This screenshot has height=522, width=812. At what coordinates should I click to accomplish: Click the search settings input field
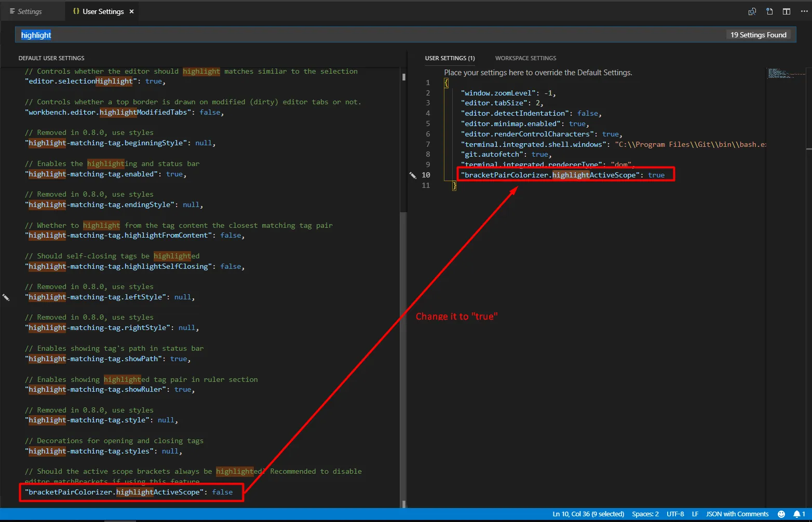click(363, 35)
